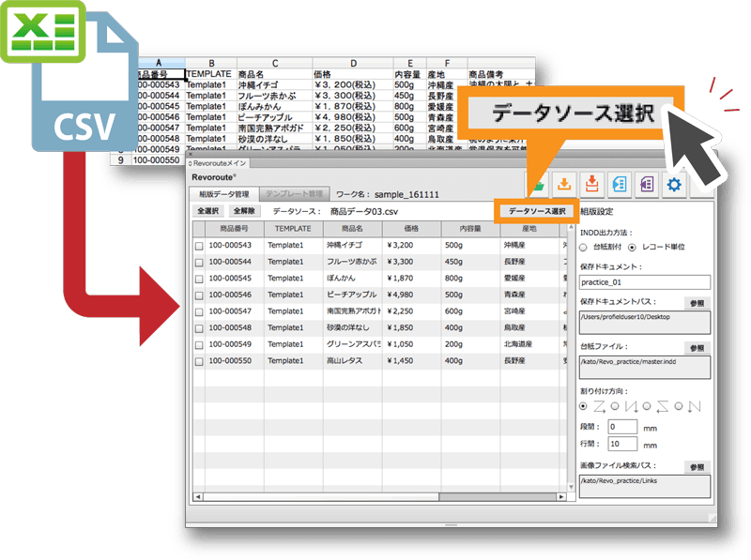Image resolution: width=751 pixels, height=560 pixels.
Task: Click 参照 next to 台紙ファイル
Action: [x=697, y=348]
